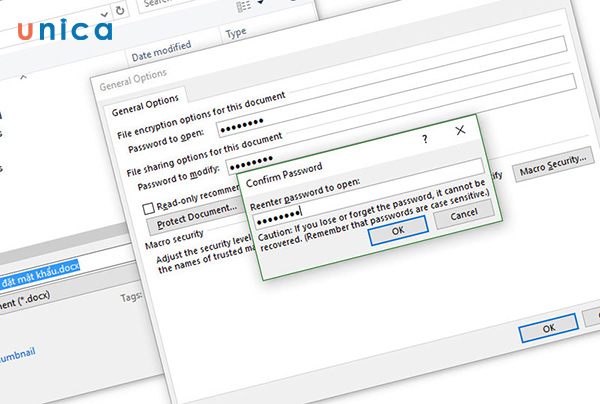Close the Confirm Password dialog with X
The image size is (600, 404).
tap(460, 130)
